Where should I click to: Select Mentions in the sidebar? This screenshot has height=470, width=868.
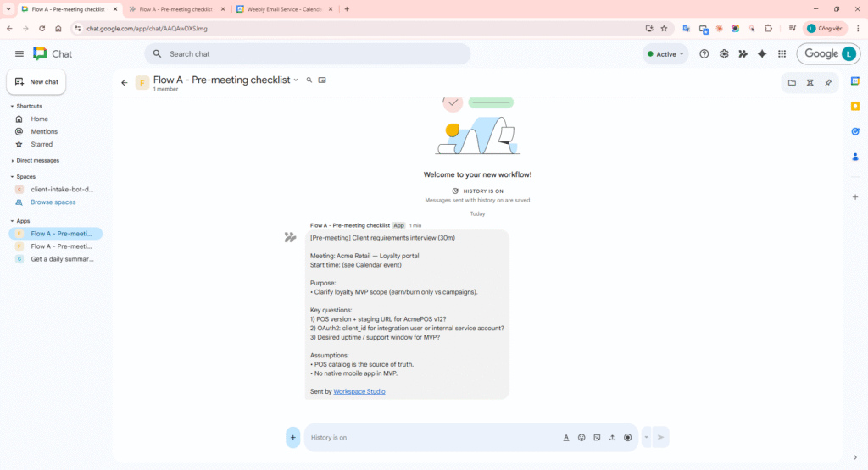44,131
